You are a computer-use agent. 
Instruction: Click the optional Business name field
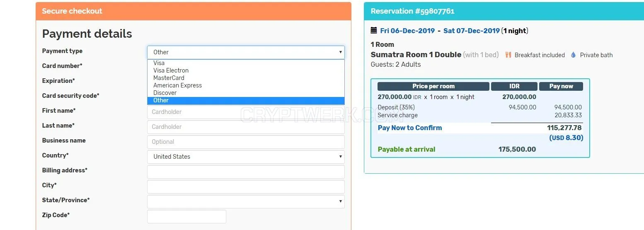pos(246,142)
